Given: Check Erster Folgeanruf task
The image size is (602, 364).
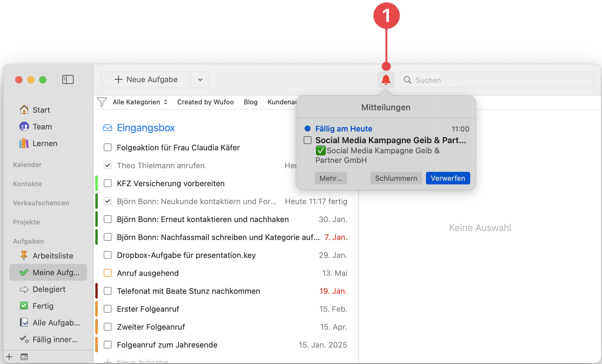Looking at the screenshot, I should coord(108,309).
